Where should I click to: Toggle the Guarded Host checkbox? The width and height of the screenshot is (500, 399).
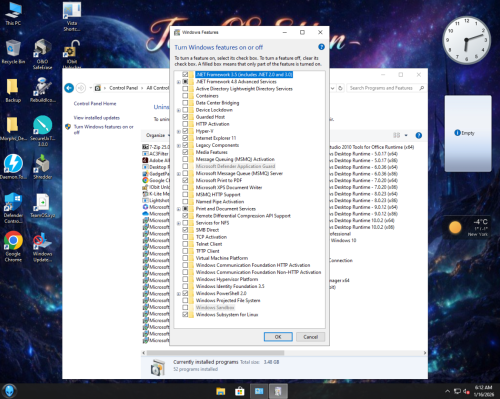point(185,117)
